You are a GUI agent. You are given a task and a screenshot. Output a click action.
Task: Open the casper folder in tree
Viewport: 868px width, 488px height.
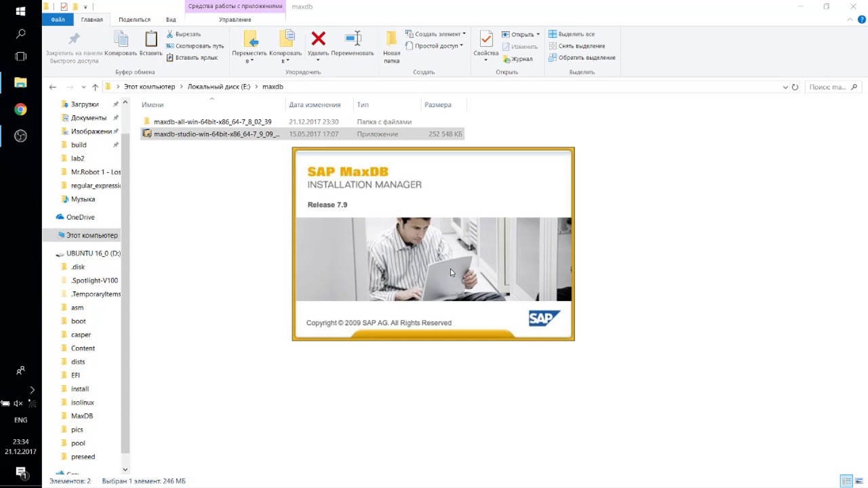[81, 335]
